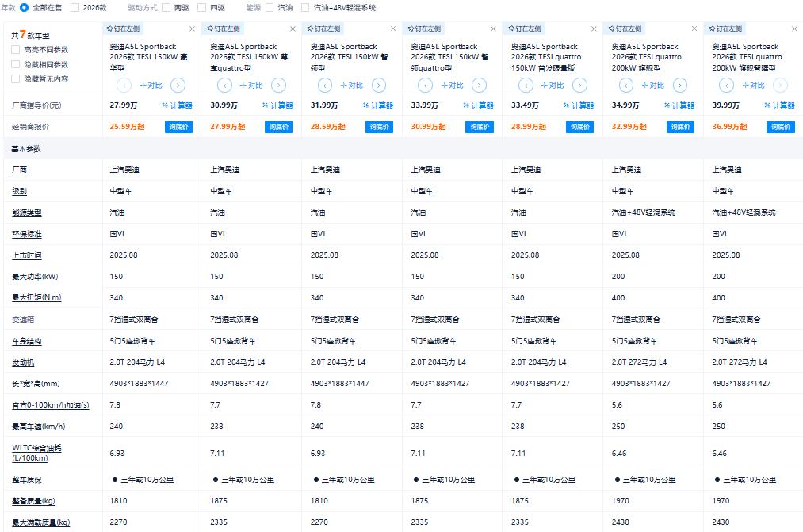Click the calculator icon beside 34.99万
The image size is (803, 532).
point(679,104)
